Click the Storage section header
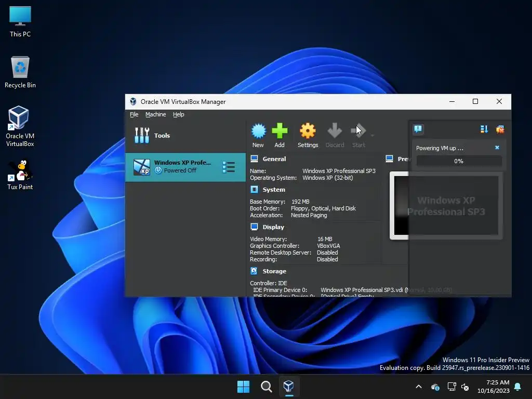 pyautogui.click(x=274, y=271)
